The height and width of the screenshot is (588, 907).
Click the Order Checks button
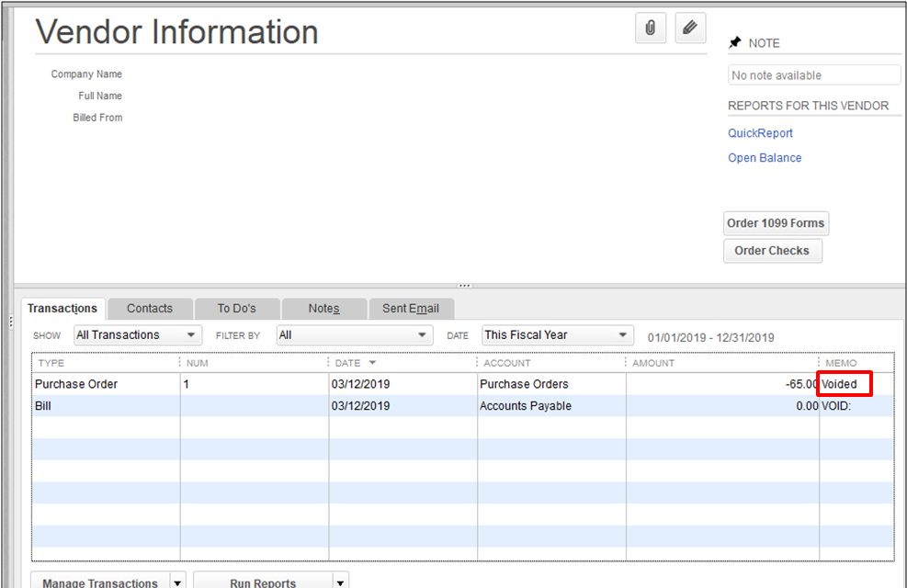(x=772, y=250)
